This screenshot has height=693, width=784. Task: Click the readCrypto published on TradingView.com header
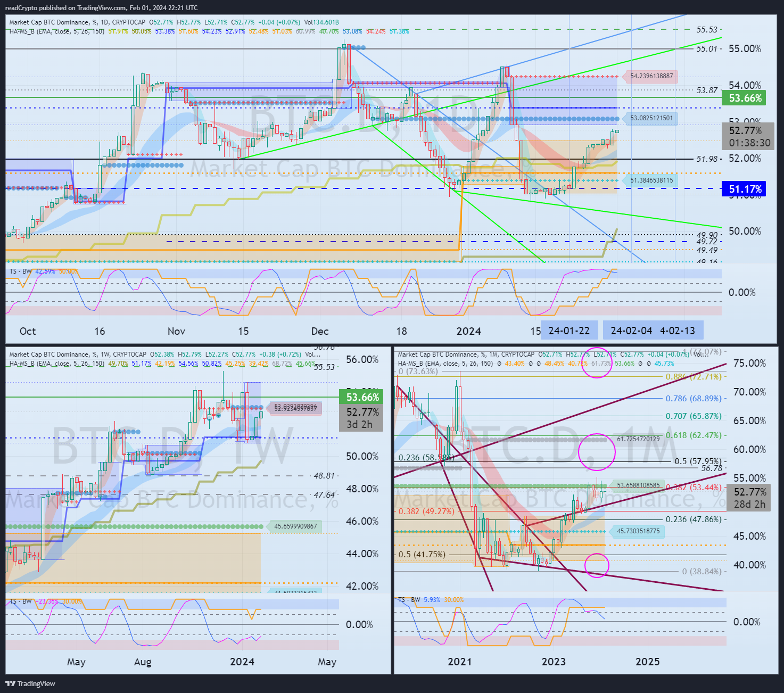coord(101,8)
